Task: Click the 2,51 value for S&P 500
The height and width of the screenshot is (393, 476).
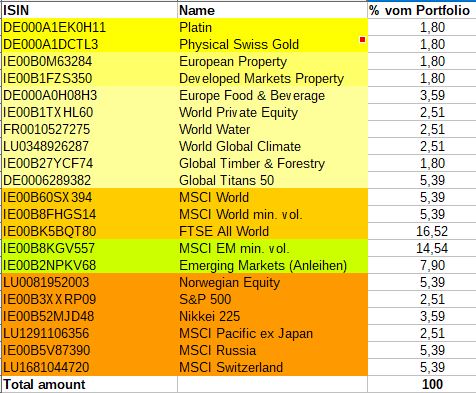Action: point(422,299)
